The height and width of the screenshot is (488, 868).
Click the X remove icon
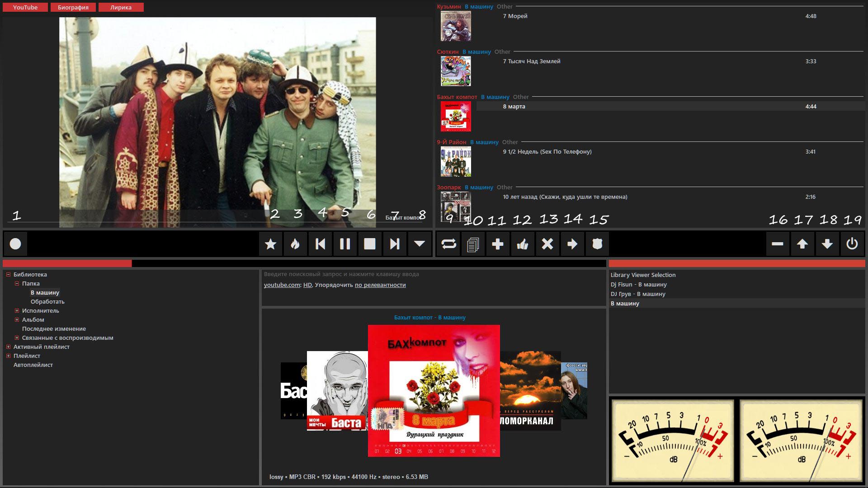(x=547, y=244)
